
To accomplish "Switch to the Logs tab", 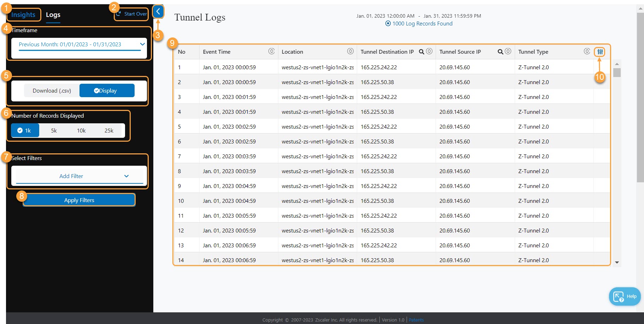I will click(53, 14).
